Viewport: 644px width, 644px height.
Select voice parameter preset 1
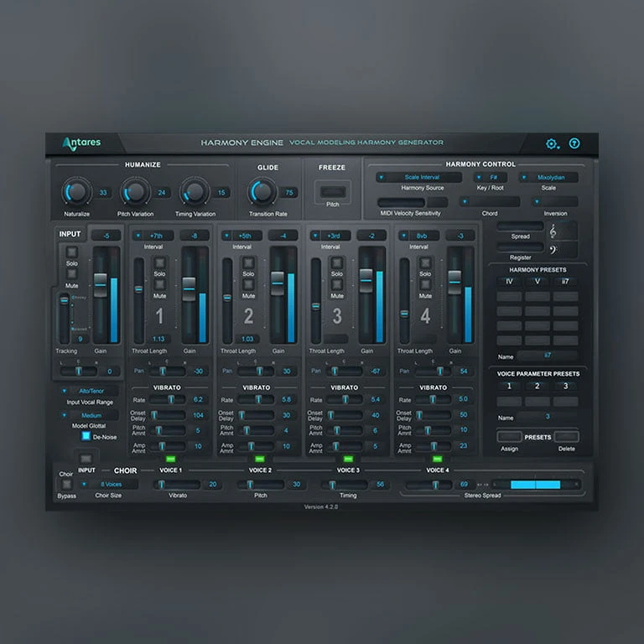509,386
